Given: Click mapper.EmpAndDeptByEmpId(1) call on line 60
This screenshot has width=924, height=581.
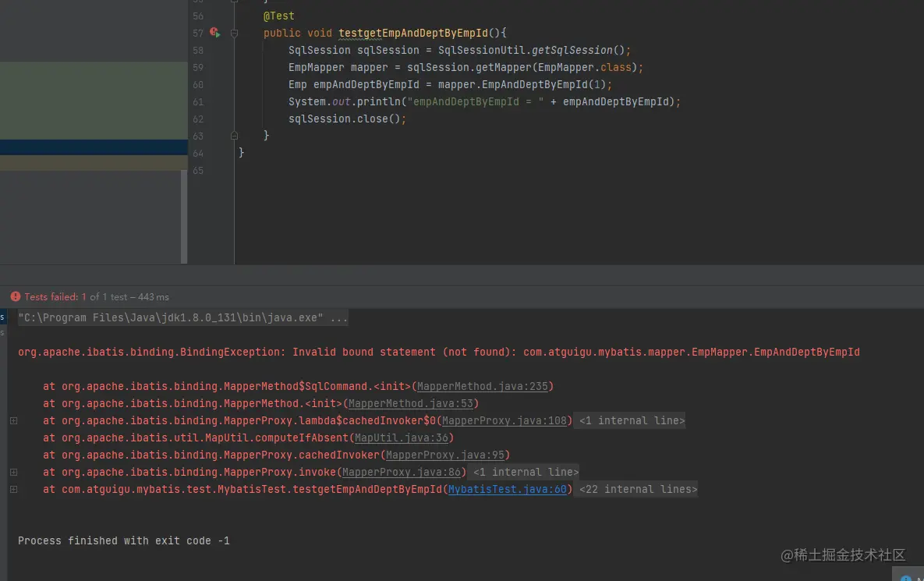Looking at the screenshot, I should pos(522,84).
